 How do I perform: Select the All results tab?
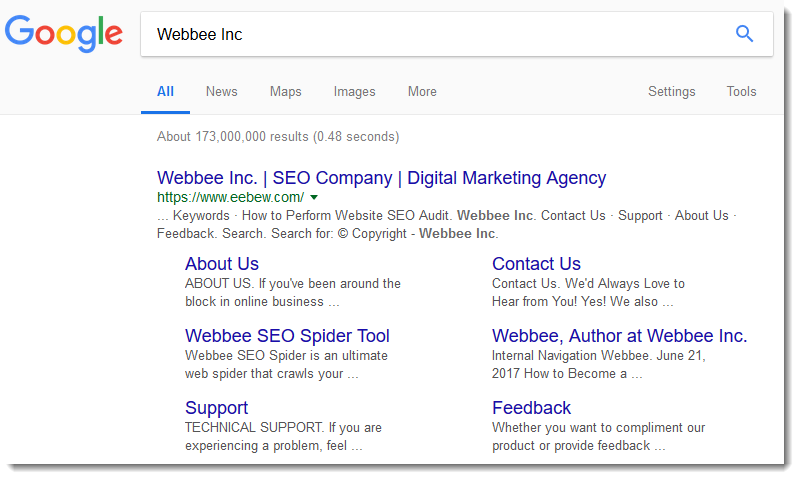165,91
